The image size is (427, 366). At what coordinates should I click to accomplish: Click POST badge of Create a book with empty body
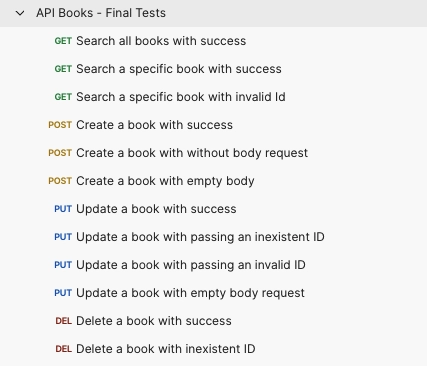point(60,181)
